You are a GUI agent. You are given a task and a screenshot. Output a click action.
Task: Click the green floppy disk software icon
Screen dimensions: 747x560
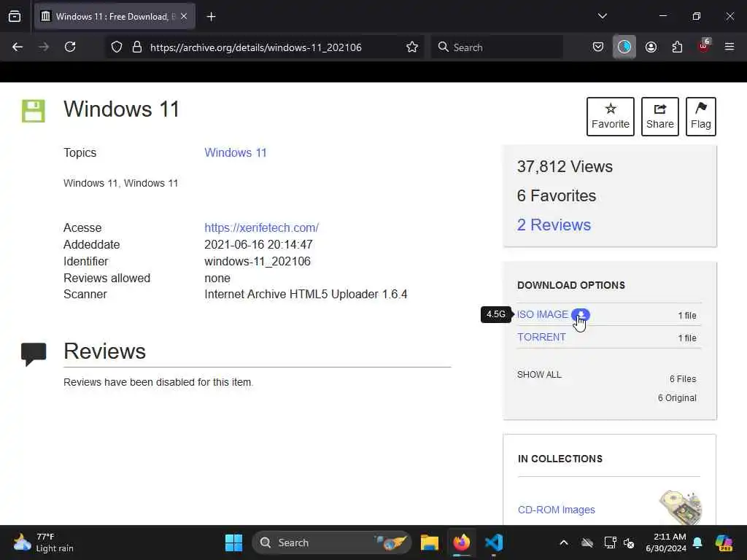[34, 111]
